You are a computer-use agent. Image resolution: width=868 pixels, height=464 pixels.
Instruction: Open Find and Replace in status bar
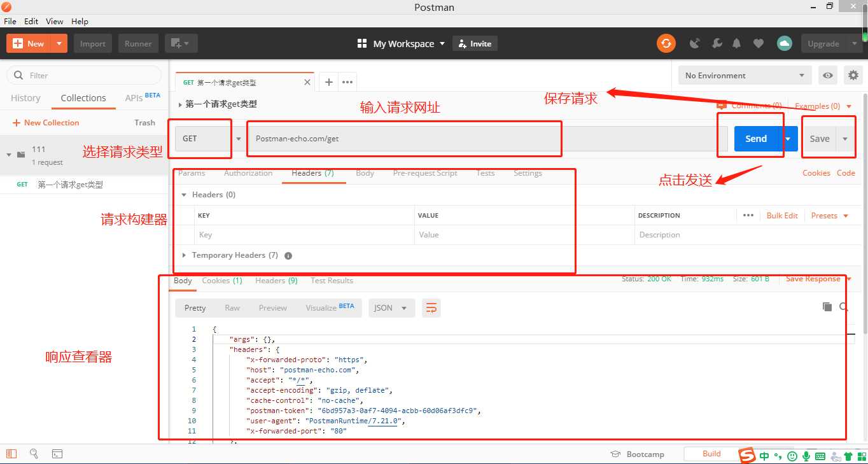[x=34, y=454]
